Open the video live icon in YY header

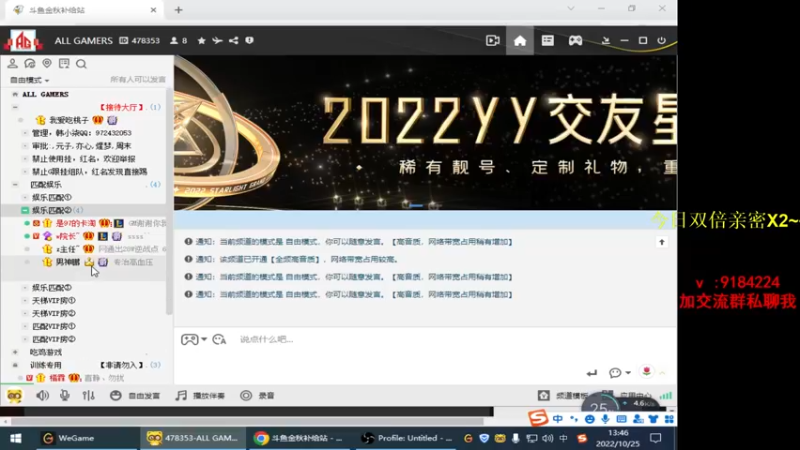492,40
